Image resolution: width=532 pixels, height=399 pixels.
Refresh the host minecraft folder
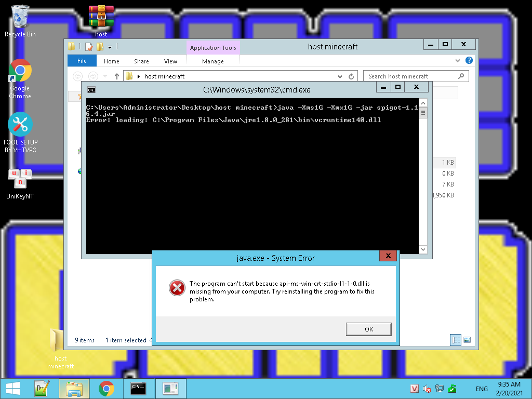pos(351,77)
